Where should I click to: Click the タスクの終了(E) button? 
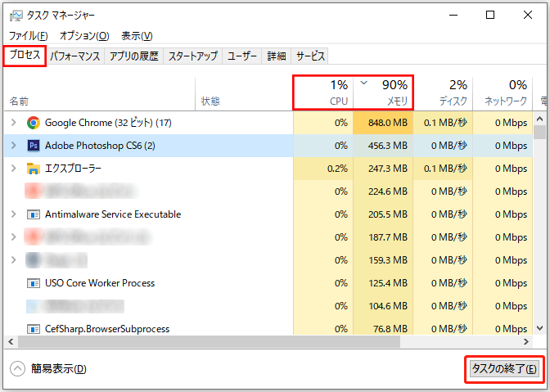coord(504,369)
